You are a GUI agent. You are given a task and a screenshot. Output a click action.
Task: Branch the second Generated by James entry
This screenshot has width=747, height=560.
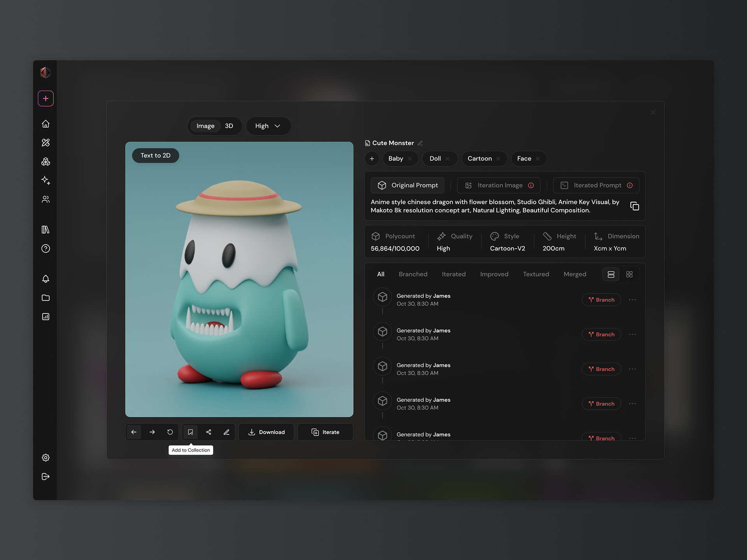pos(601,334)
